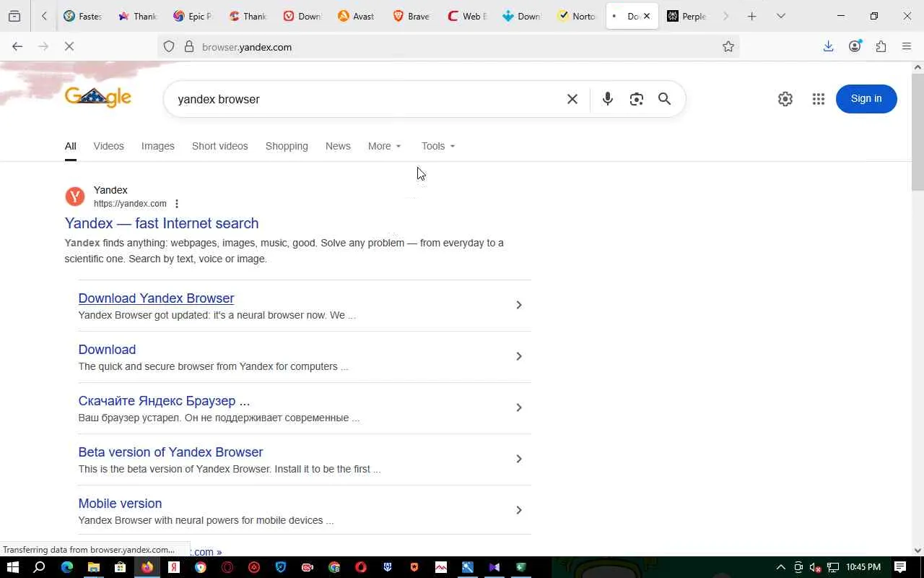Go back to the previous page

tap(17, 47)
